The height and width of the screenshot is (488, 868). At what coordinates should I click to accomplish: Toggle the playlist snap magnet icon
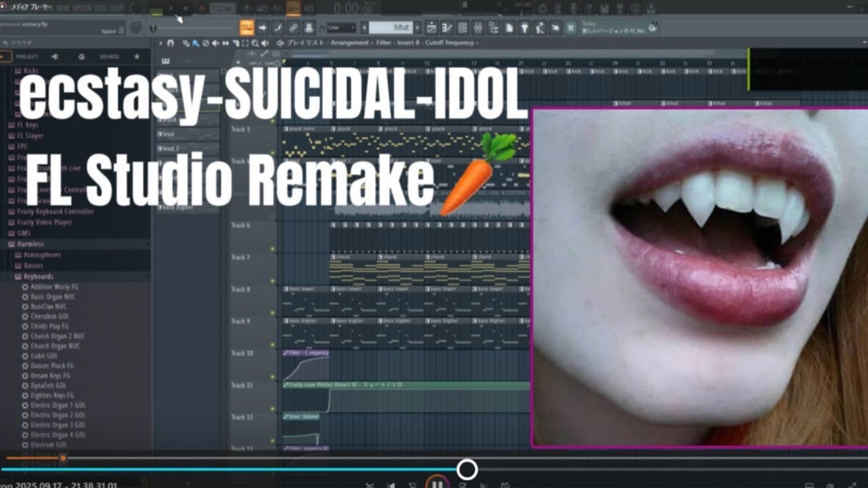click(x=170, y=43)
